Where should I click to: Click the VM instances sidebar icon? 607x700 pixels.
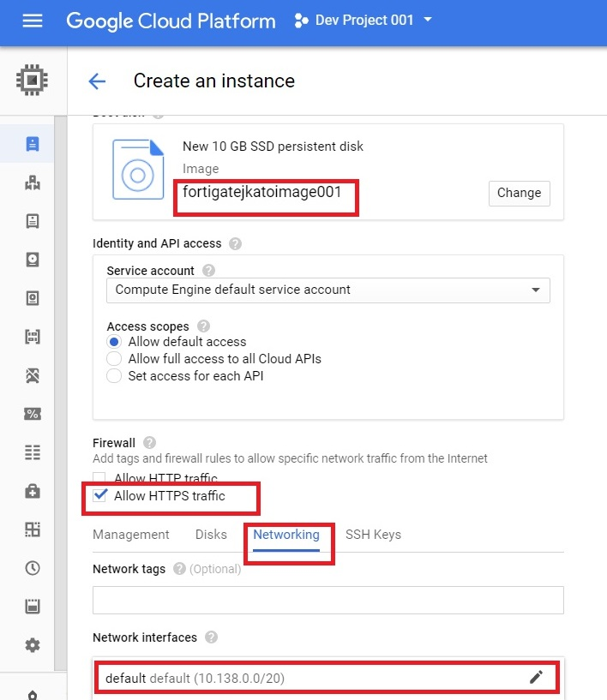coord(33,143)
